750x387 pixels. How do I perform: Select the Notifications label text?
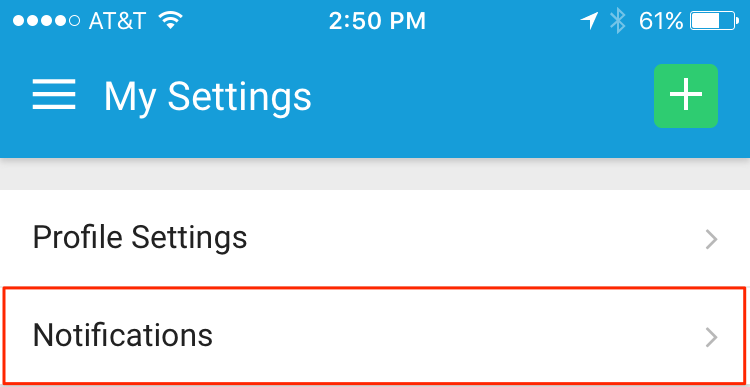122,335
